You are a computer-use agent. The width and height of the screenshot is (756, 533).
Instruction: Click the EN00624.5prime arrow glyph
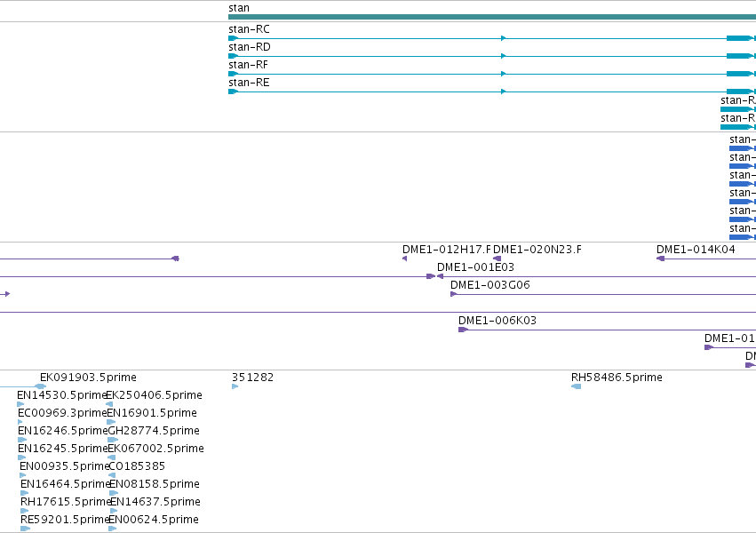tap(112, 529)
